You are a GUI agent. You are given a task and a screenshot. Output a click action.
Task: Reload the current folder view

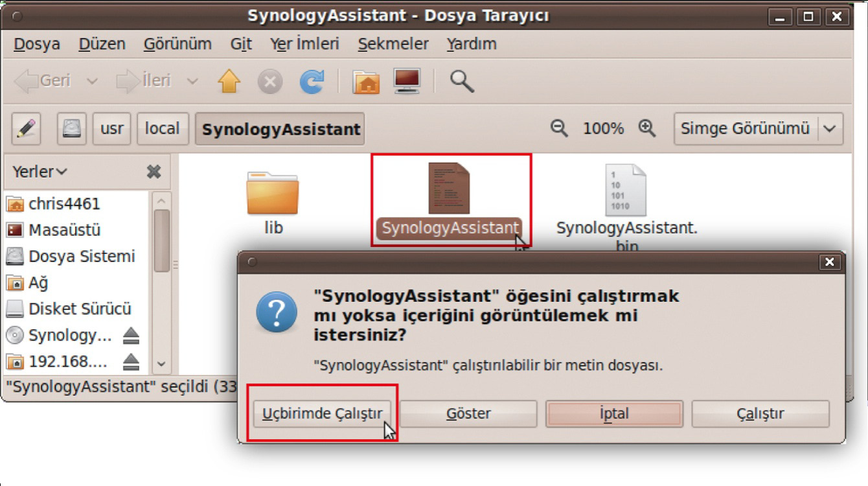click(312, 82)
